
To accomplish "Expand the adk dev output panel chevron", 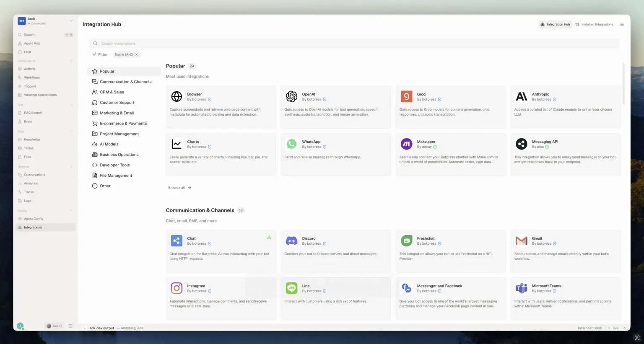I will pyautogui.click(x=624, y=328).
